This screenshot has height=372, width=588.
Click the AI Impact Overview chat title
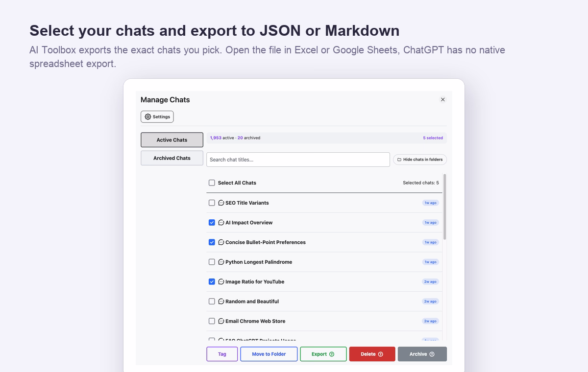click(x=249, y=222)
